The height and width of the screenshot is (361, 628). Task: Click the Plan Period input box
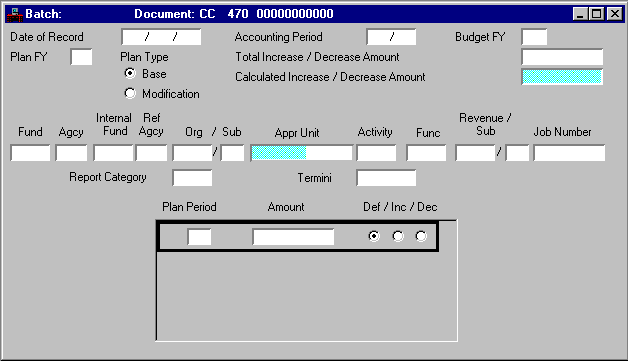pos(199,237)
